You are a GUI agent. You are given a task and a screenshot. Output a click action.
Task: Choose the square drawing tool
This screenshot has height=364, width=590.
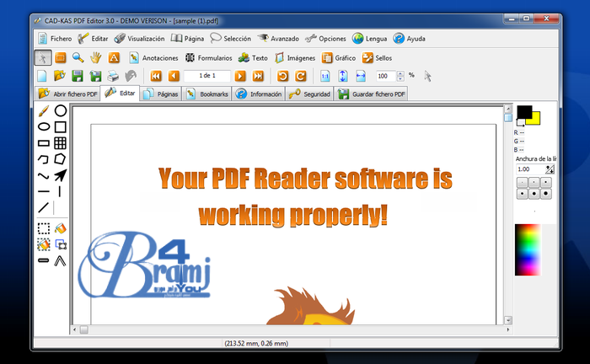click(x=60, y=126)
